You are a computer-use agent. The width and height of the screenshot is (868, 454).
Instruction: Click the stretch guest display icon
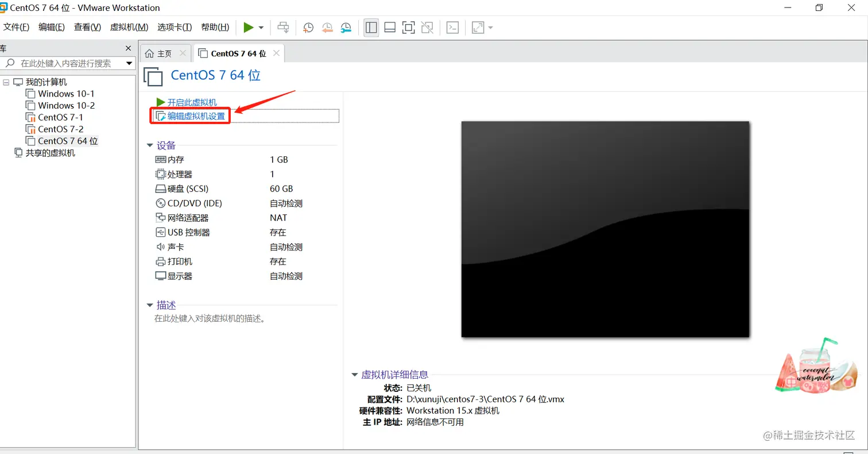(x=478, y=27)
